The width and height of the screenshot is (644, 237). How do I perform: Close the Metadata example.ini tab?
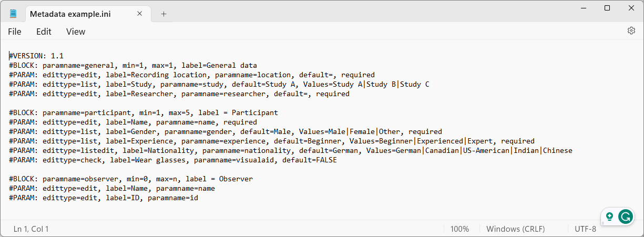pos(140,14)
